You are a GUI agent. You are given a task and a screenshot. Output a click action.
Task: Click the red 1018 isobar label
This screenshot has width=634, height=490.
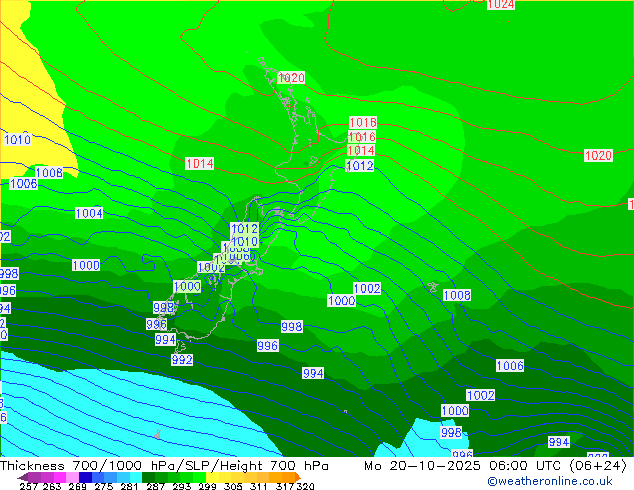[363, 122]
